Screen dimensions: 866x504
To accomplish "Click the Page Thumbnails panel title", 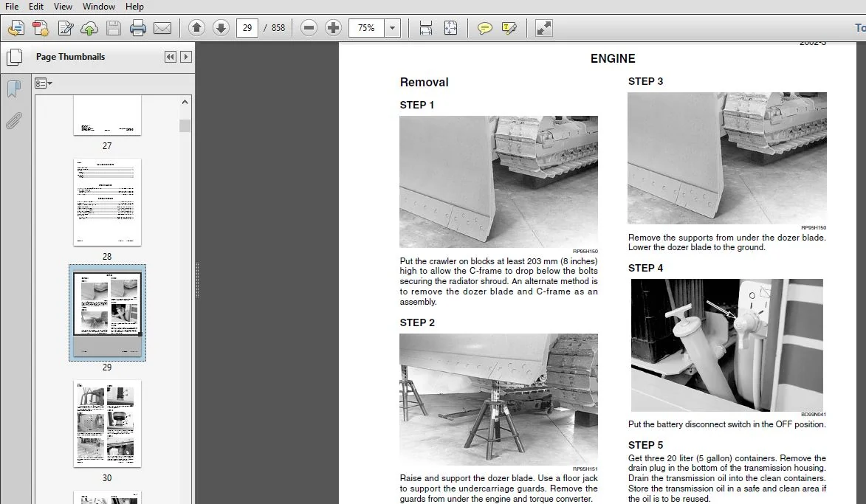I will 70,57.
